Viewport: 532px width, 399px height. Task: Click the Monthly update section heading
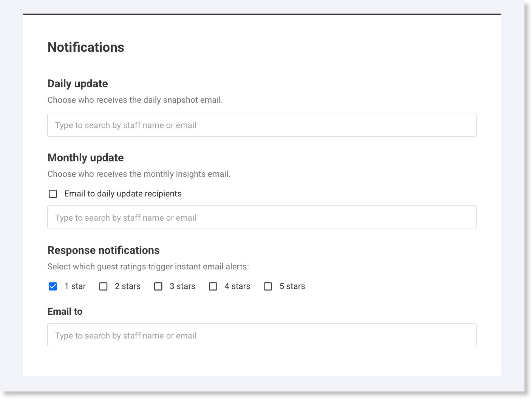pos(86,158)
